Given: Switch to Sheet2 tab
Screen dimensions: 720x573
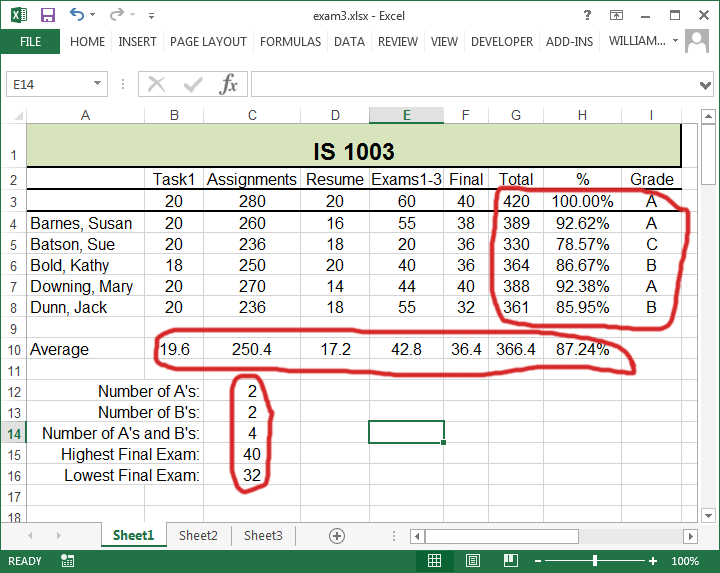Looking at the screenshot, I should [x=198, y=536].
